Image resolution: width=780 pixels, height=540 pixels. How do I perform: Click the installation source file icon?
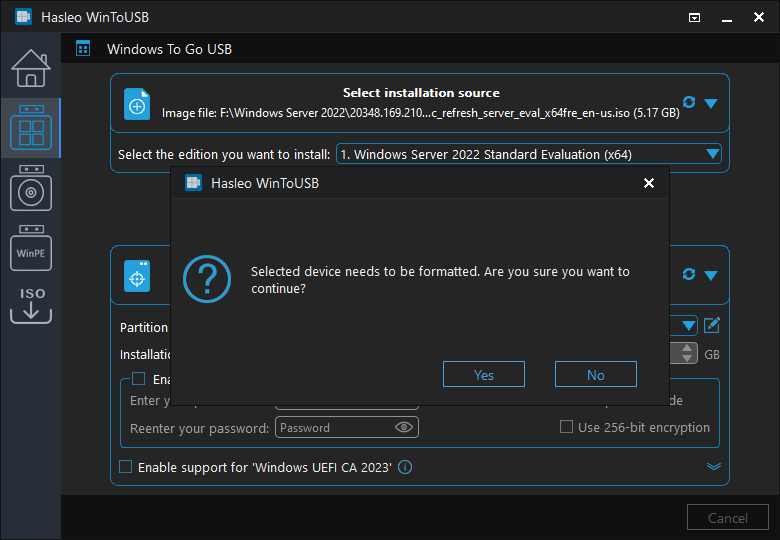[x=137, y=104]
